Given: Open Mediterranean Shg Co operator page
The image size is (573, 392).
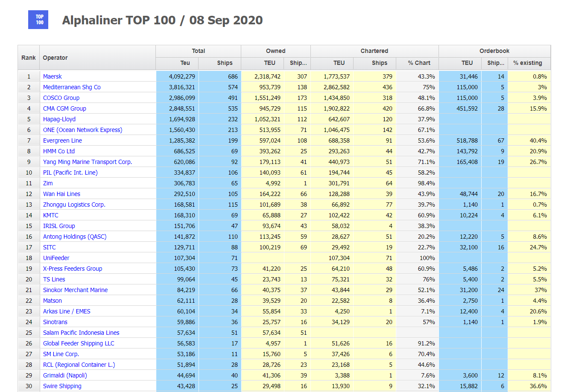Looking at the screenshot, I should 72,87.
